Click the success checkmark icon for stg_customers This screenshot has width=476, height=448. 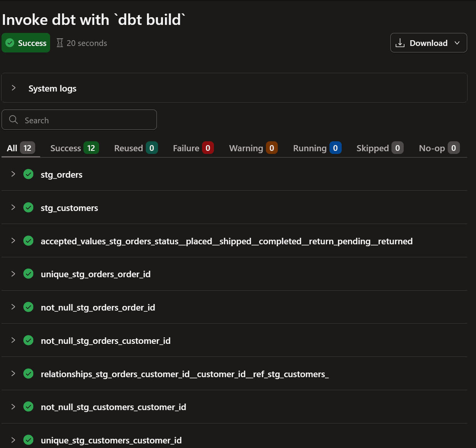(x=28, y=208)
